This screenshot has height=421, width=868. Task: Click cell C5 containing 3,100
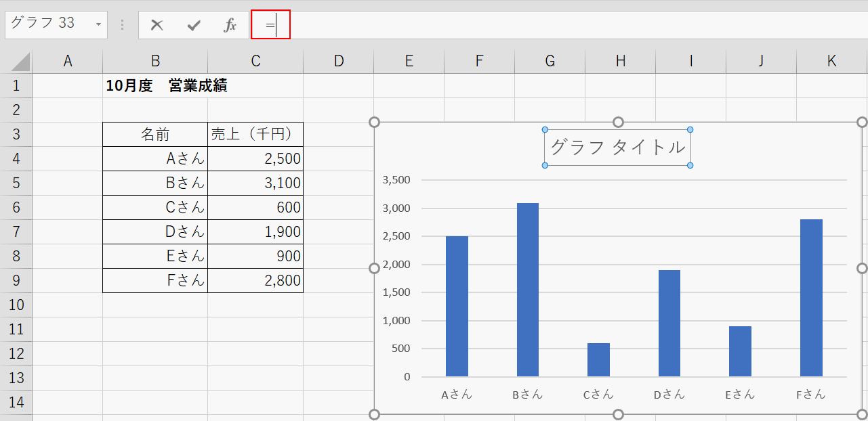[x=255, y=183]
